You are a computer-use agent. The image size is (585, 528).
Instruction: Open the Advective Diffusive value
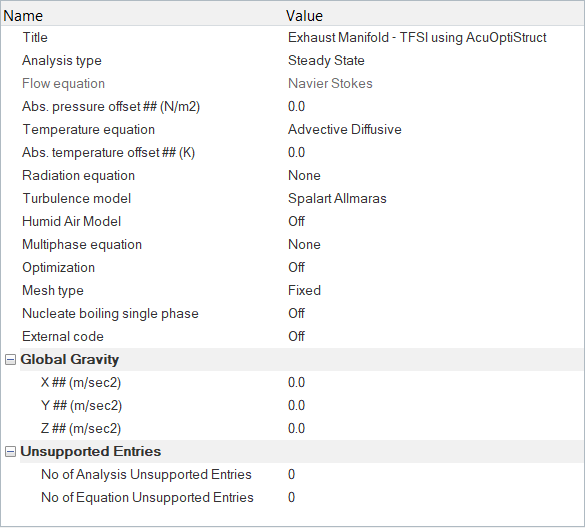(345, 129)
